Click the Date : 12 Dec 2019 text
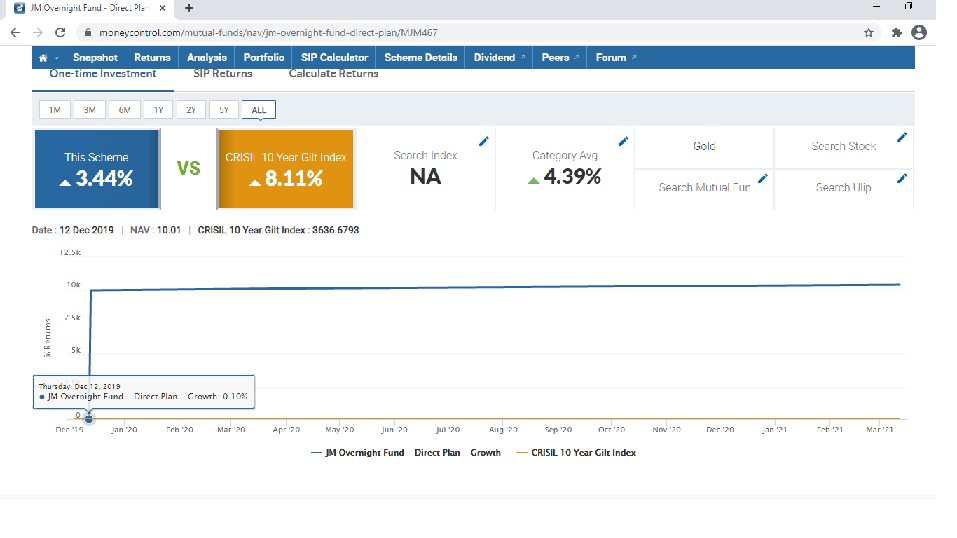957x538 pixels. 73,230
